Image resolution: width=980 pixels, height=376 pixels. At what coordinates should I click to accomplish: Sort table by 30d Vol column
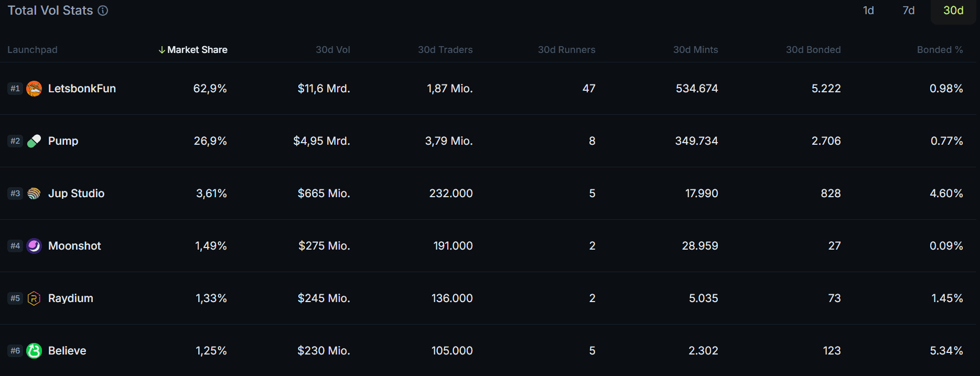coord(332,50)
